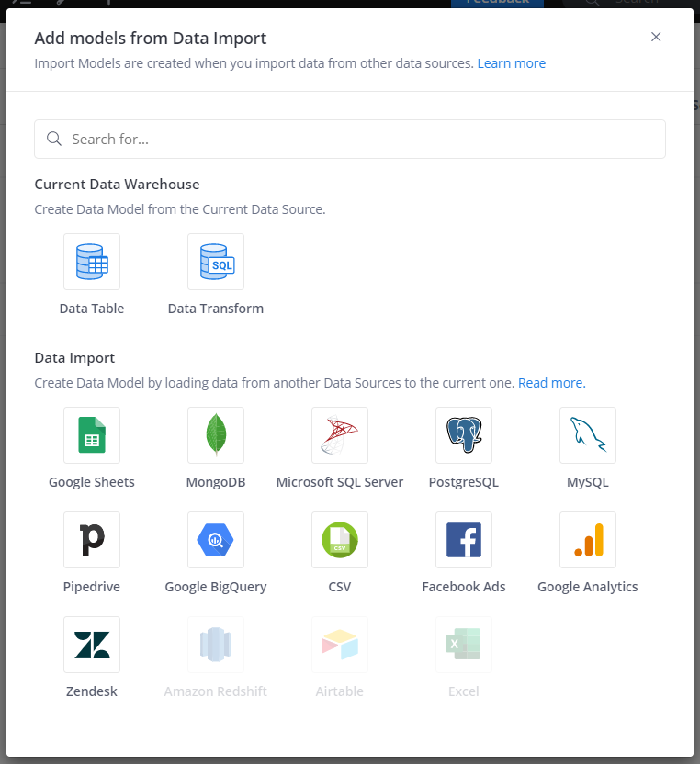Click the Microsoft SQL Server label
Image resolution: width=700 pixels, height=764 pixels.
(340, 482)
